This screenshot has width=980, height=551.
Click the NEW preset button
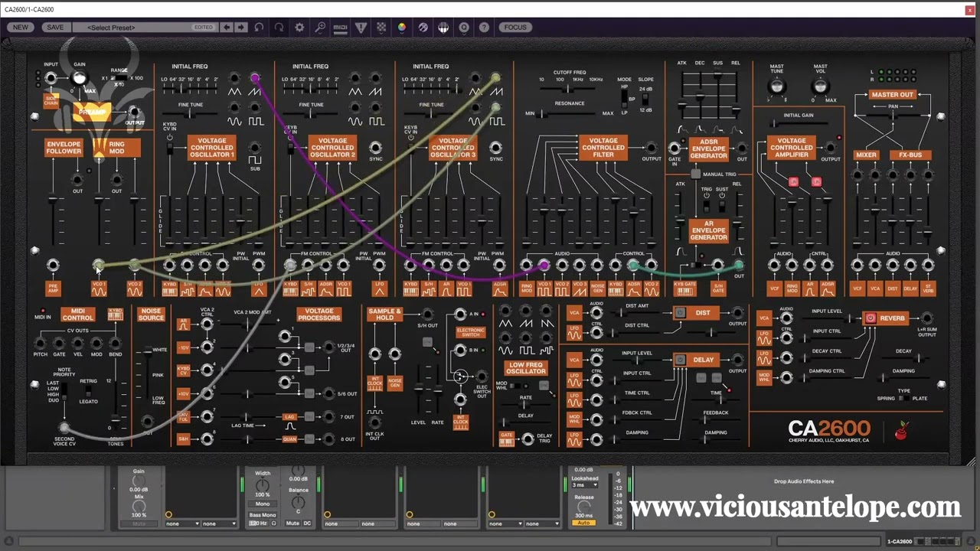[x=21, y=28]
